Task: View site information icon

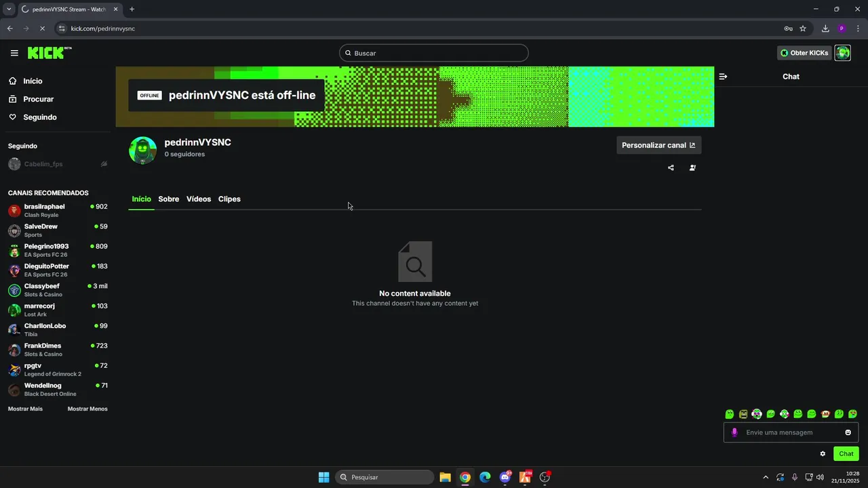Action: pos(62,28)
